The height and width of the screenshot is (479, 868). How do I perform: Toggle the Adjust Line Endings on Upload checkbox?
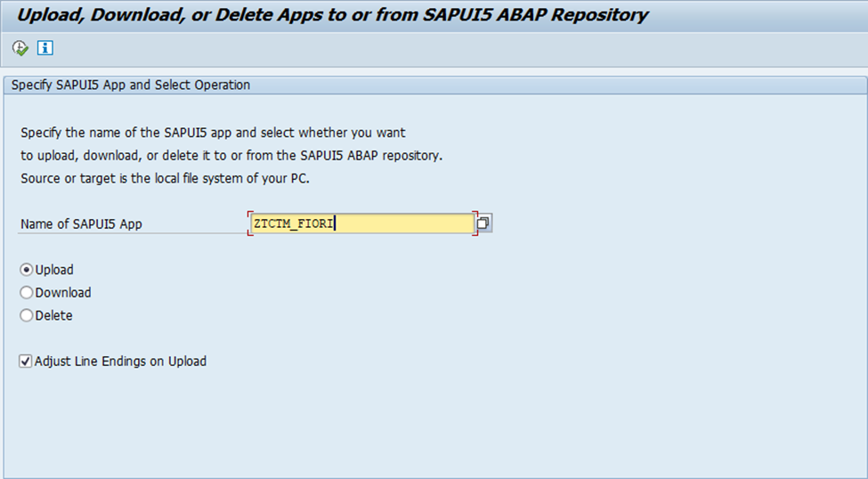[x=27, y=361]
